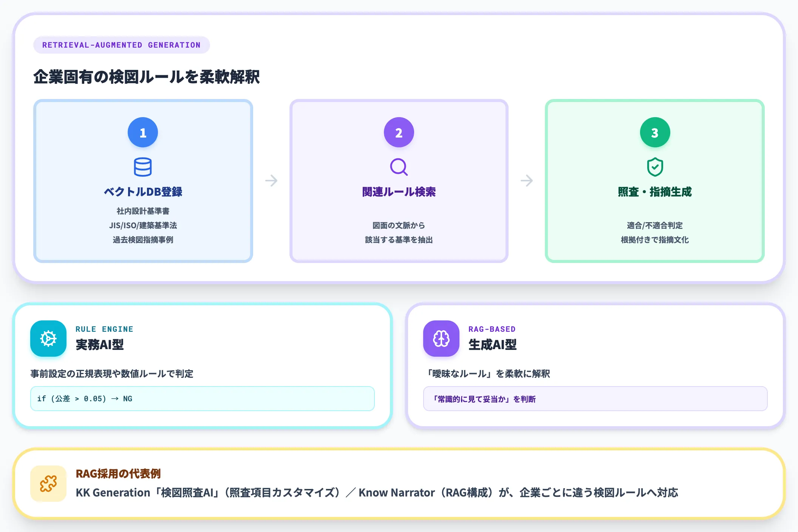Click the puzzle piece icon beside RAG採用の代表例
798x532 pixels.
tap(48, 484)
